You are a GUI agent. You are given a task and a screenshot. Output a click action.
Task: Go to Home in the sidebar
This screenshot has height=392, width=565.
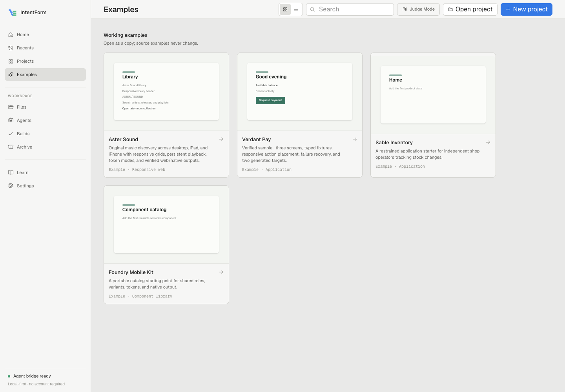[45, 34]
